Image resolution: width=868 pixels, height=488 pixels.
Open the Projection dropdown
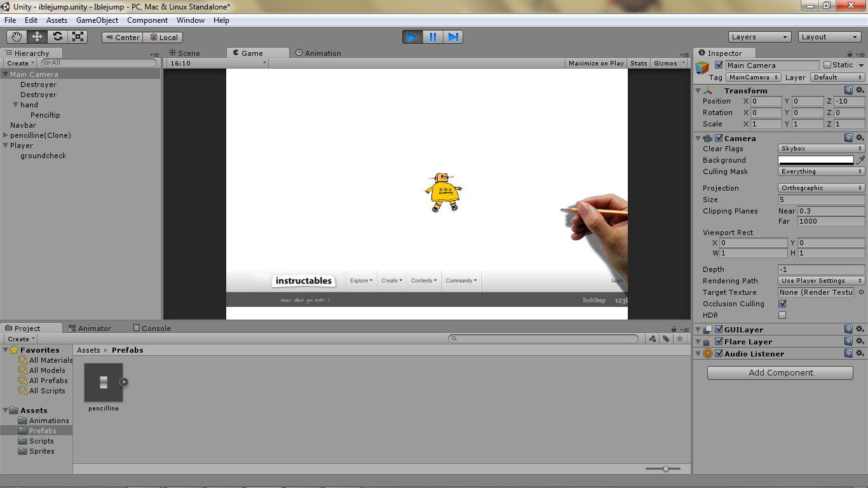coord(821,187)
